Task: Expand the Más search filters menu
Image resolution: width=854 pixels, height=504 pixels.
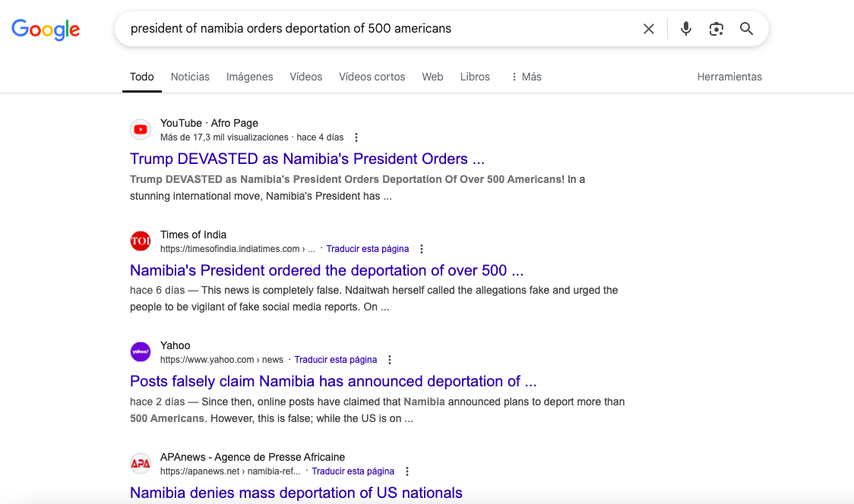Action: point(526,77)
